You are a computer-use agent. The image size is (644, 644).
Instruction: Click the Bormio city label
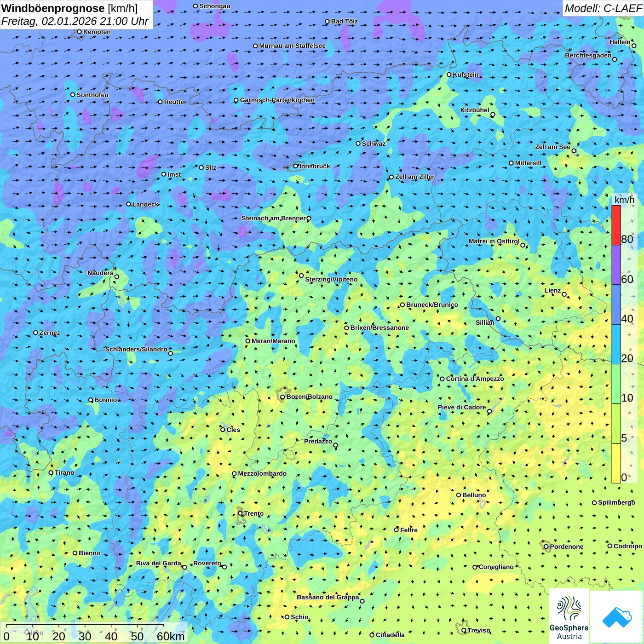(x=105, y=400)
